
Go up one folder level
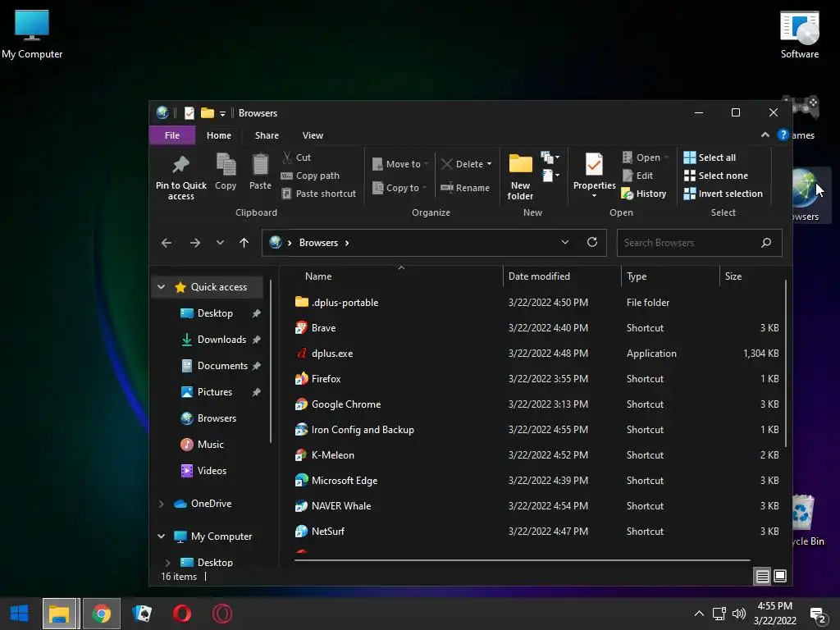(244, 243)
